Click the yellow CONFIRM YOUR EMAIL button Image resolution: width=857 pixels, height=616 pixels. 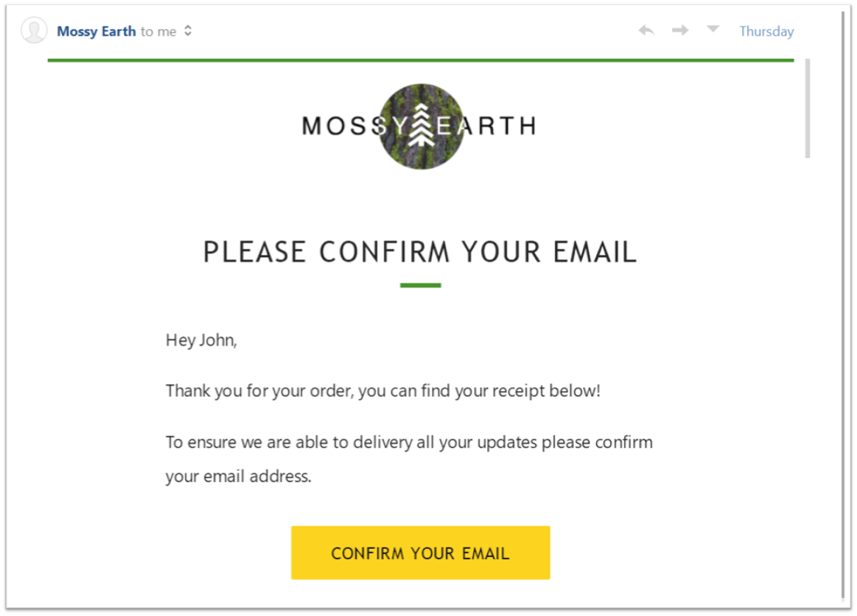pyautogui.click(x=420, y=553)
